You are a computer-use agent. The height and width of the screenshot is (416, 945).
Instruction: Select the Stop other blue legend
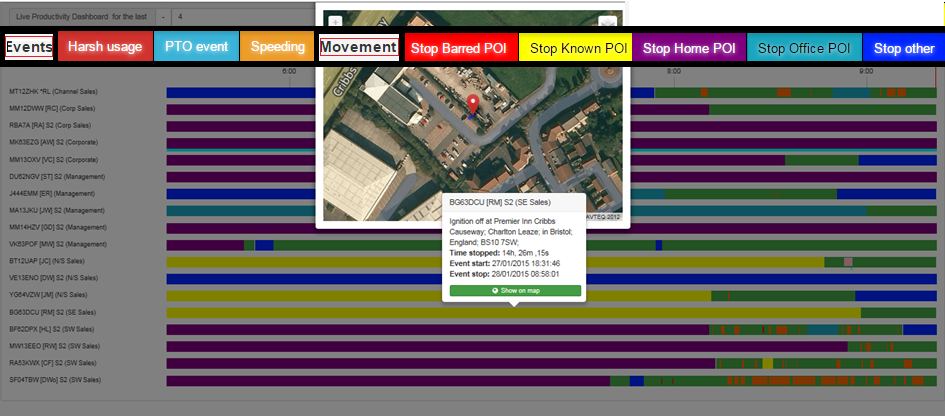tap(903, 48)
